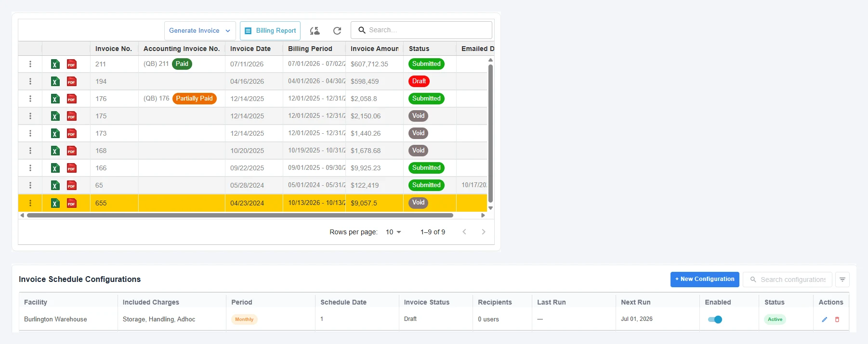The width and height of the screenshot is (868, 344).
Task: Select the Burlington Warehouse facility cell
Action: tap(68, 319)
